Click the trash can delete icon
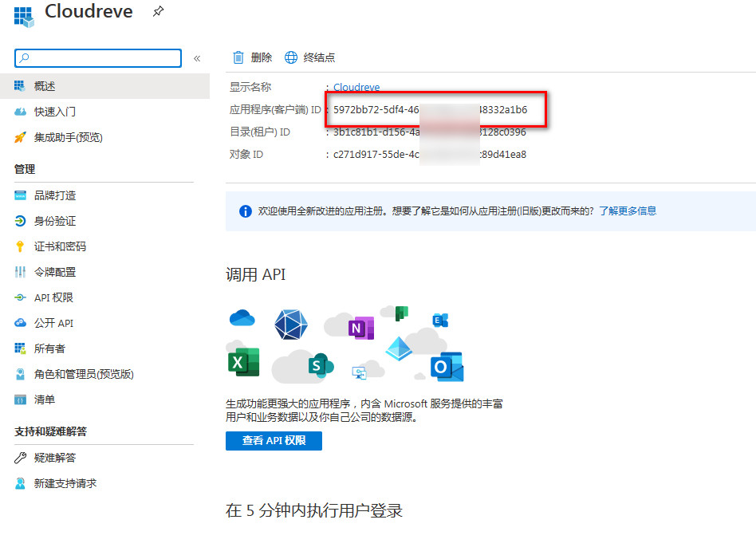This screenshot has height=555, width=756. click(x=238, y=57)
